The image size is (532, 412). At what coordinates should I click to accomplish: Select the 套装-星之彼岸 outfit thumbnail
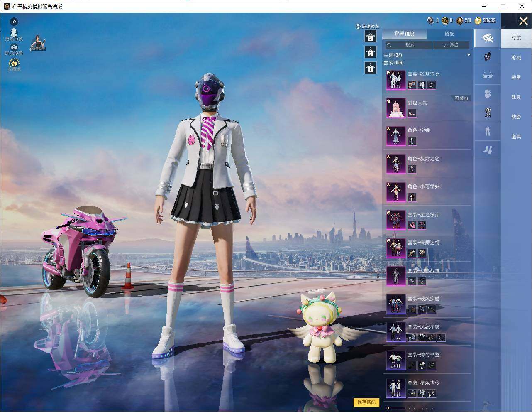coord(396,220)
